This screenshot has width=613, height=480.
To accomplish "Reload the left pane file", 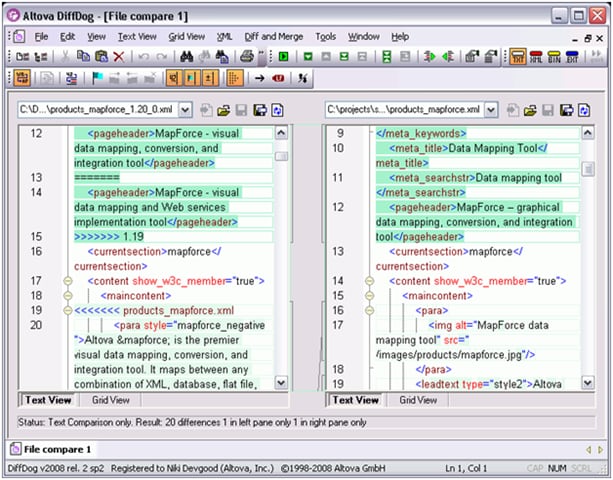I will [278, 110].
